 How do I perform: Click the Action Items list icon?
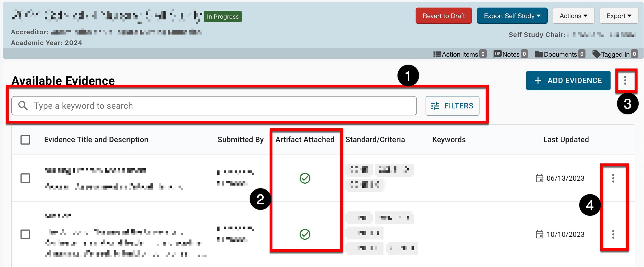tap(437, 54)
